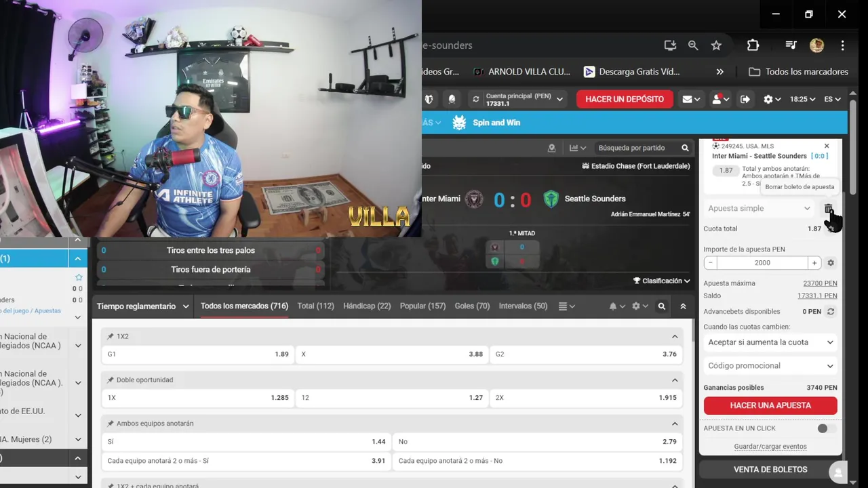Open Cuenta principal account dropdown

tap(519, 99)
